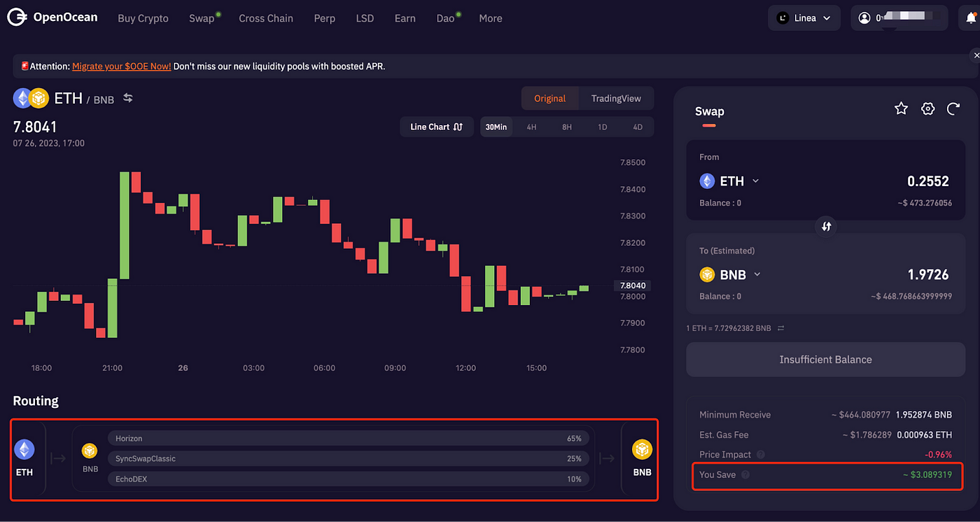This screenshot has width=980, height=522.
Task: Click the ETH icon in From field
Action: click(x=707, y=181)
